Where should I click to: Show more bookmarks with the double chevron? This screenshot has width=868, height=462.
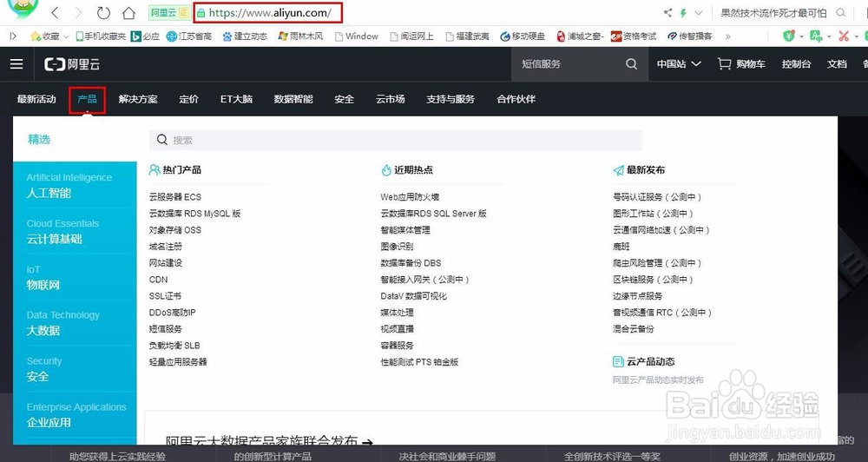[727, 36]
